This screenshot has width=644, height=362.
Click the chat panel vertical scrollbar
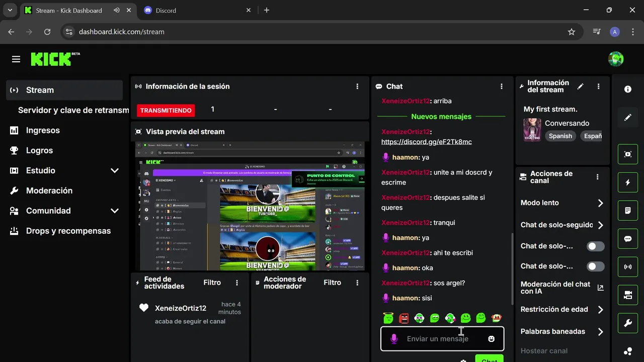[x=512, y=269]
